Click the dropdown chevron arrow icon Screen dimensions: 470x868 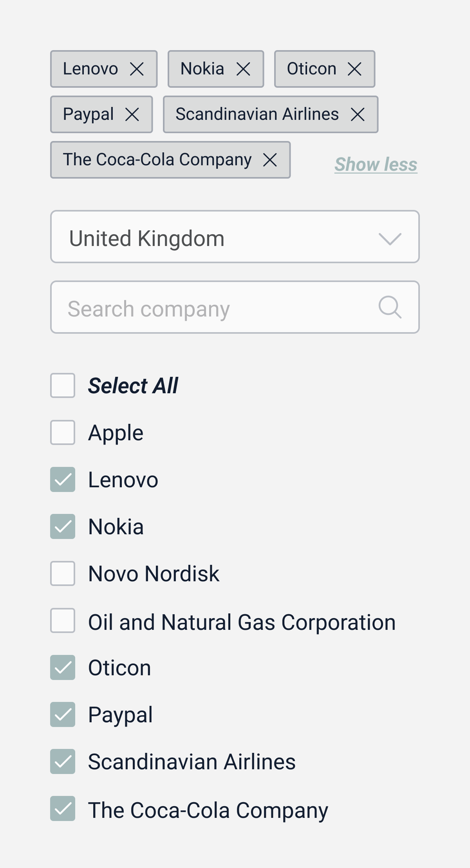pos(390,239)
